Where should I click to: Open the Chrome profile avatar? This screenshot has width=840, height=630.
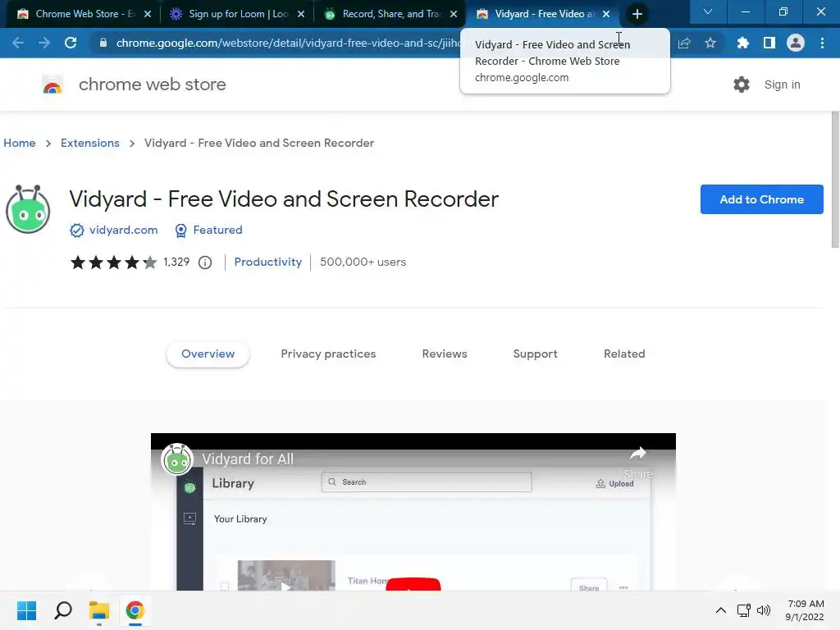[796, 43]
